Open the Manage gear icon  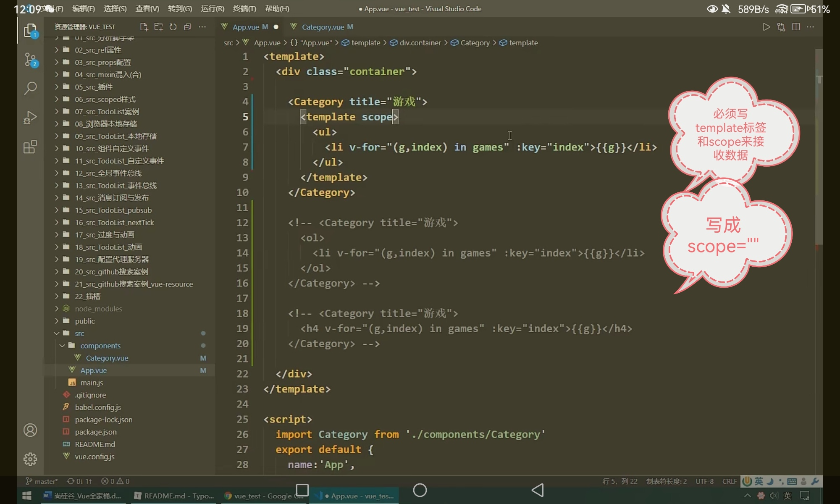pos(30,459)
